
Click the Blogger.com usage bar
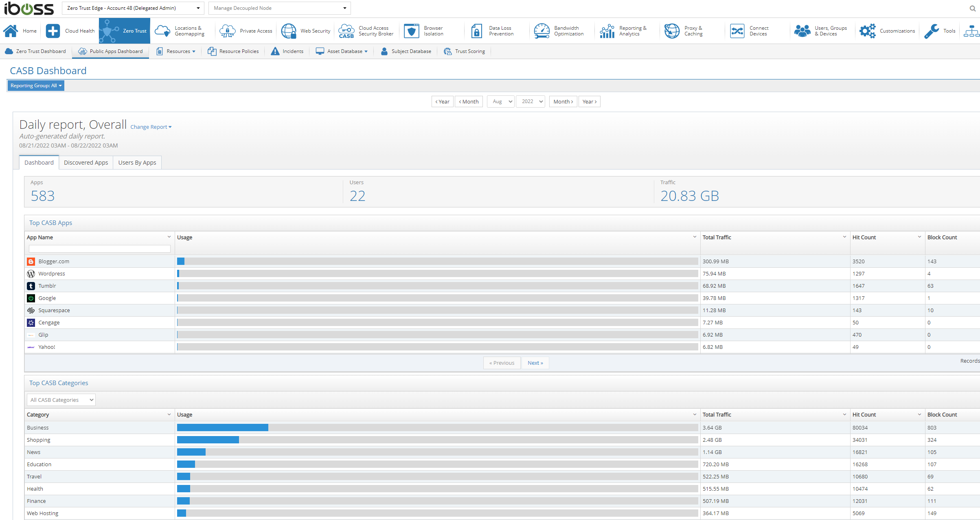tap(438, 261)
